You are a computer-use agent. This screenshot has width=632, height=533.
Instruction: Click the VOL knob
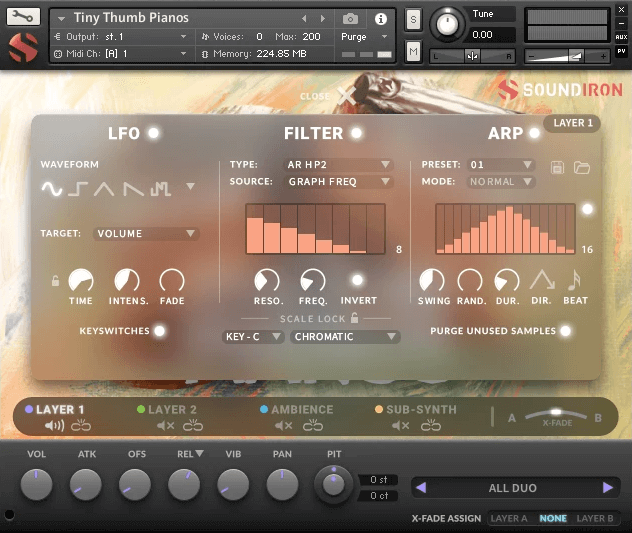click(x=36, y=484)
